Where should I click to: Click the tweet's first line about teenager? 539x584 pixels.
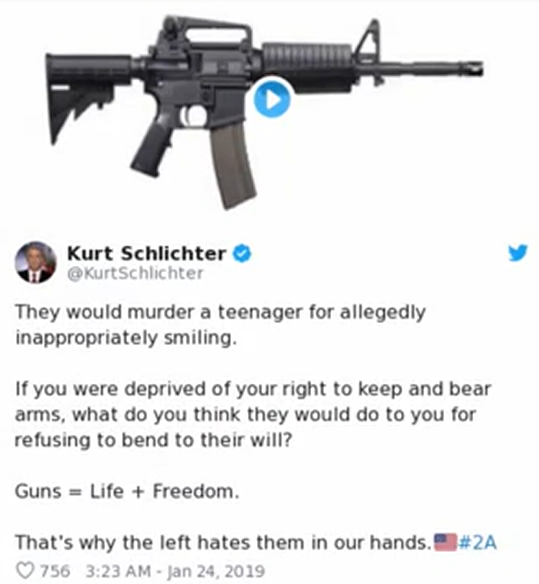220,312
